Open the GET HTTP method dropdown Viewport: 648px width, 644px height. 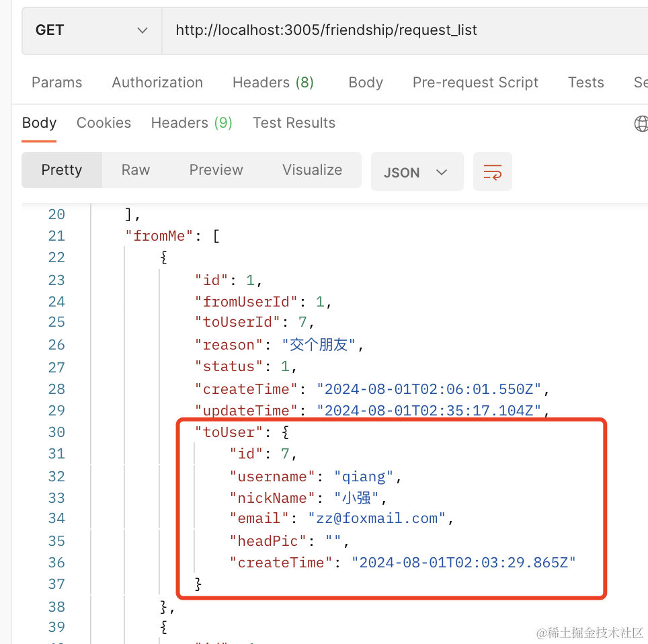click(91, 30)
